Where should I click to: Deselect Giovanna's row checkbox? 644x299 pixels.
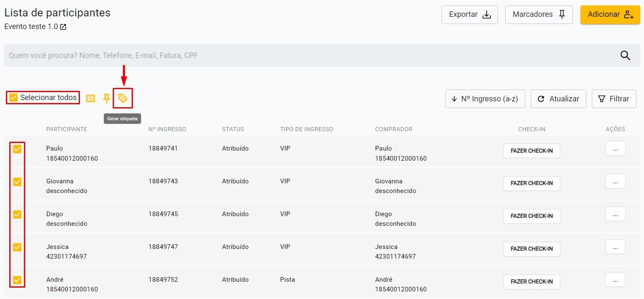[x=17, y=182]
